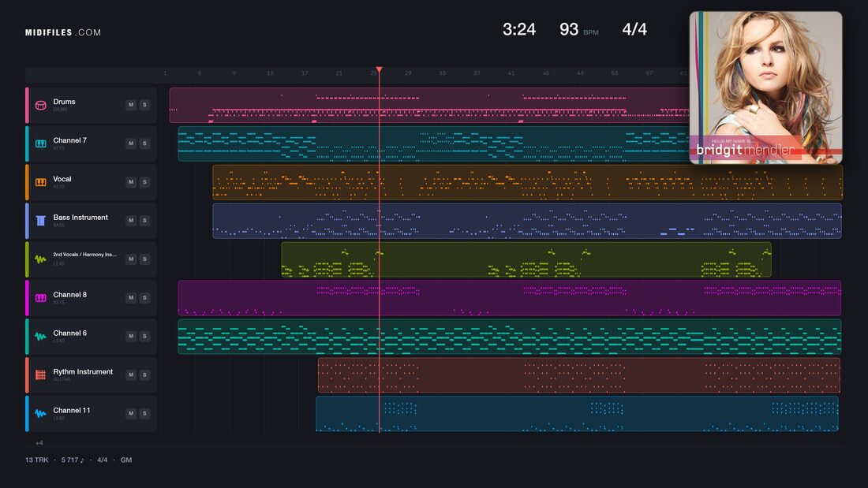Viewport: 868px width, 488px height.
Task: Select the Channel 6 track name
Action: tap(69, 333)
